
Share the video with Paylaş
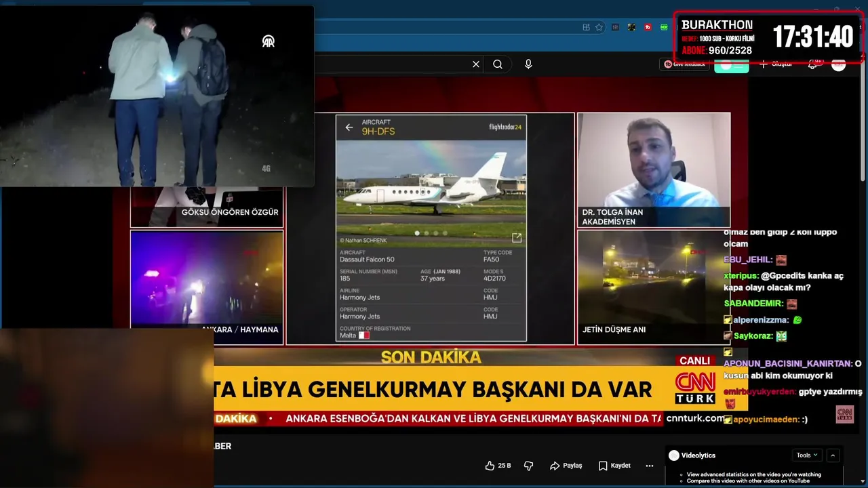pyautogui.click(x=566, y=466)
